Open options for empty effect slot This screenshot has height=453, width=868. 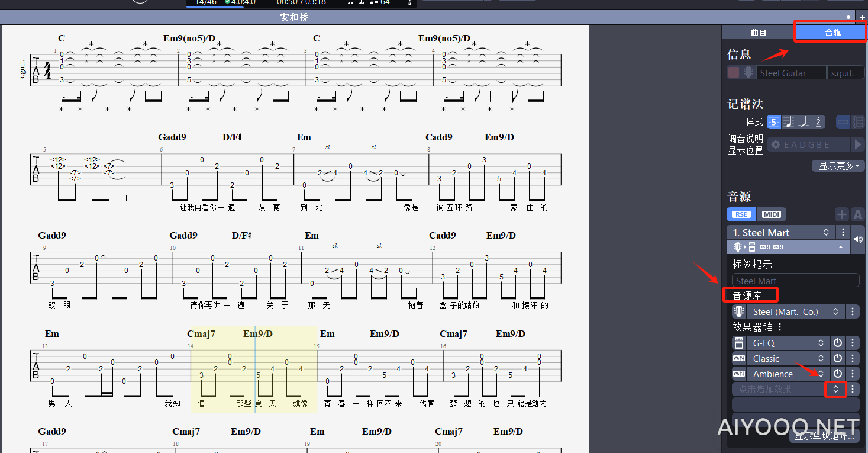(853, 389)
